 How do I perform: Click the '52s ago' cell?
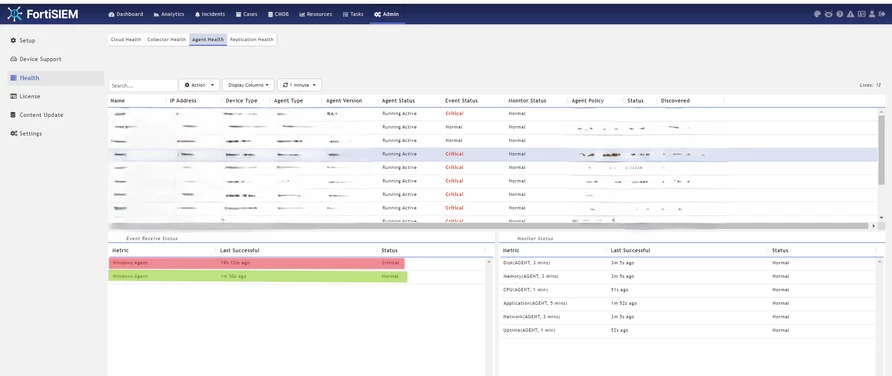(620, 330)
